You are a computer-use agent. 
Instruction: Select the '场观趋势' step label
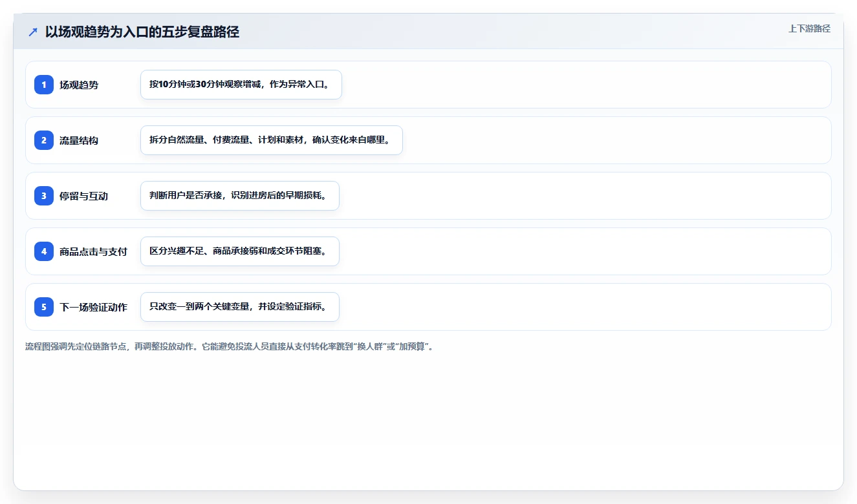tap(79, 85)
